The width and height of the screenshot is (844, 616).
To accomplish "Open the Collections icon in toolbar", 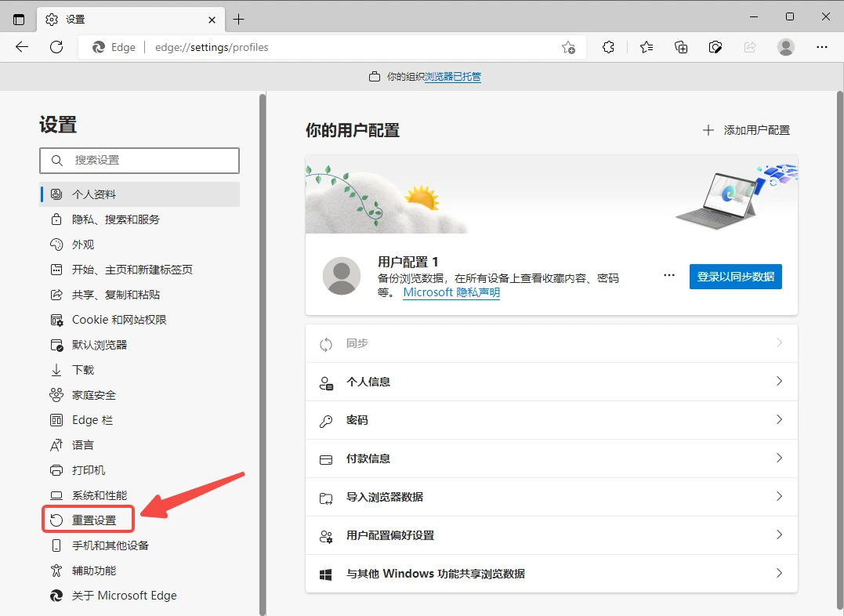I will (x=681, y=47).
